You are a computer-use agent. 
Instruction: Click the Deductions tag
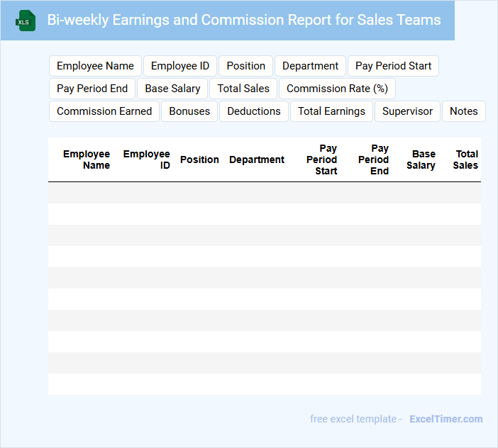click(254, 111)
